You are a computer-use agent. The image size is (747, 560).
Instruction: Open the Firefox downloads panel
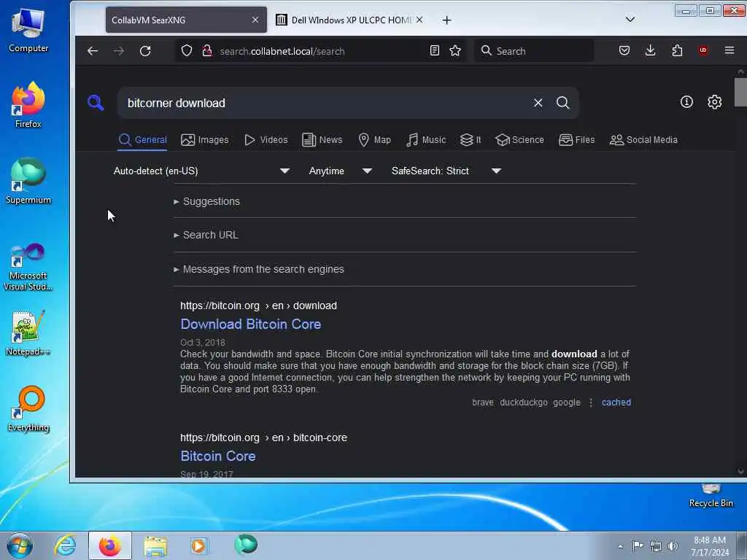(x=650, y=50)
